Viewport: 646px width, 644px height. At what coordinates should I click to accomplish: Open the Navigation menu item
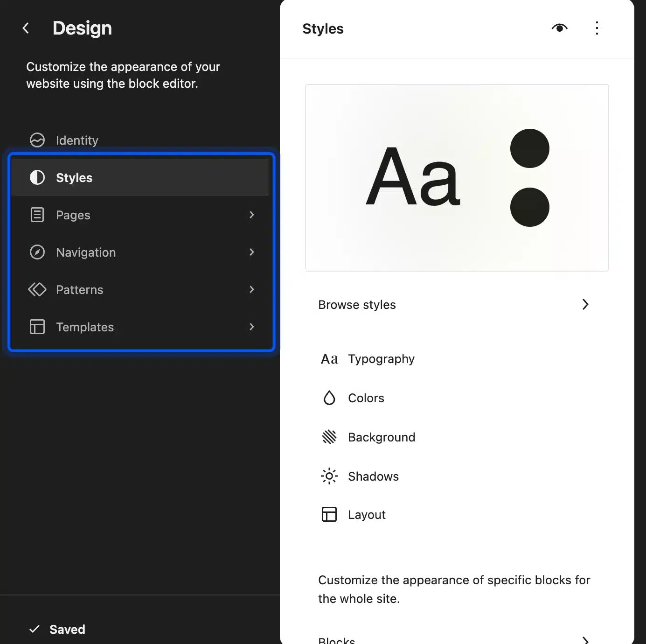(x=140, y=252)
